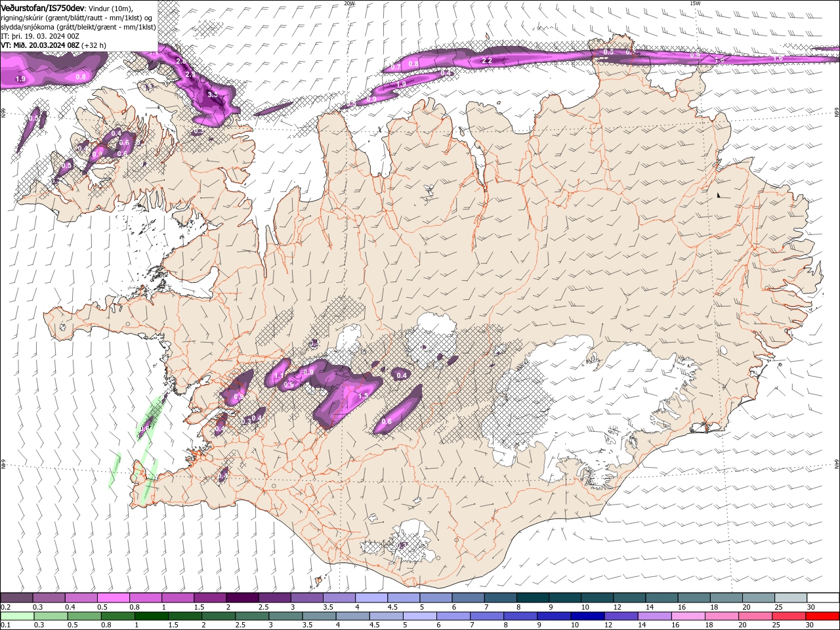Select the light lavender 4 swatch, top legend row
The image size is (840, 630).
pos(371,598)
